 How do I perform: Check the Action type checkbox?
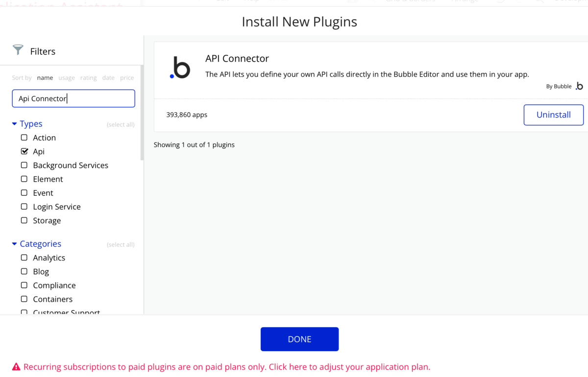pyautogui.click(x=24, y=138)
